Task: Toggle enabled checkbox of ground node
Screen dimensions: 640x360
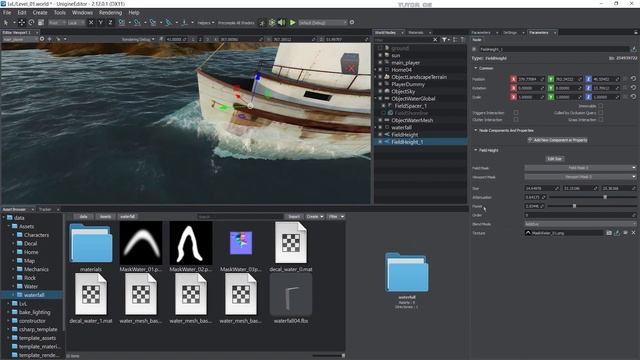Action: [x=380, y=48]
